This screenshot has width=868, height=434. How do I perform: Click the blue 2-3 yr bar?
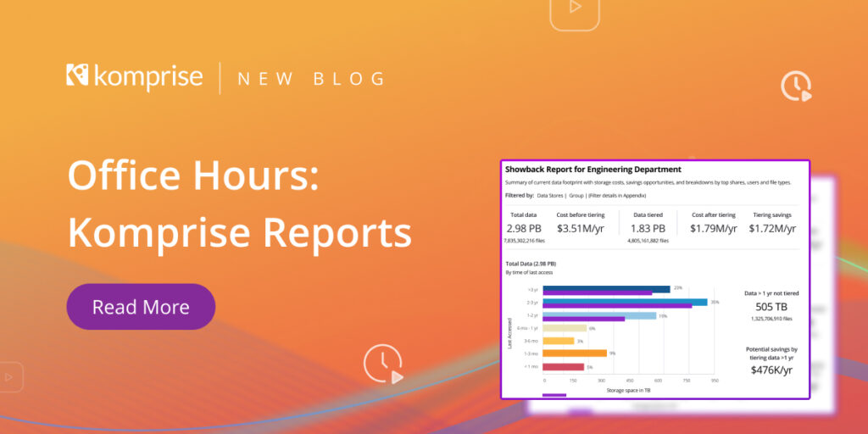625,303
